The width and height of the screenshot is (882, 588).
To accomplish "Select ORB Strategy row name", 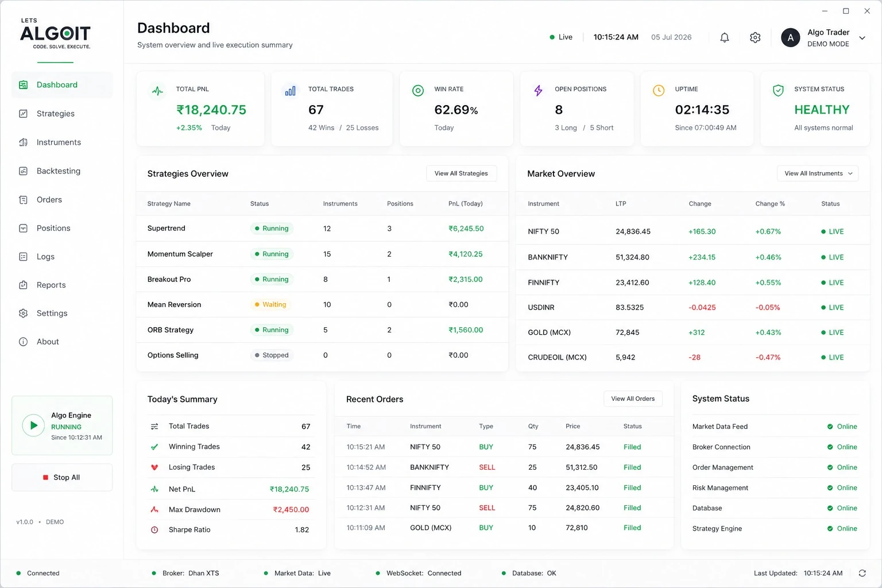I will [x=171, y=330].
